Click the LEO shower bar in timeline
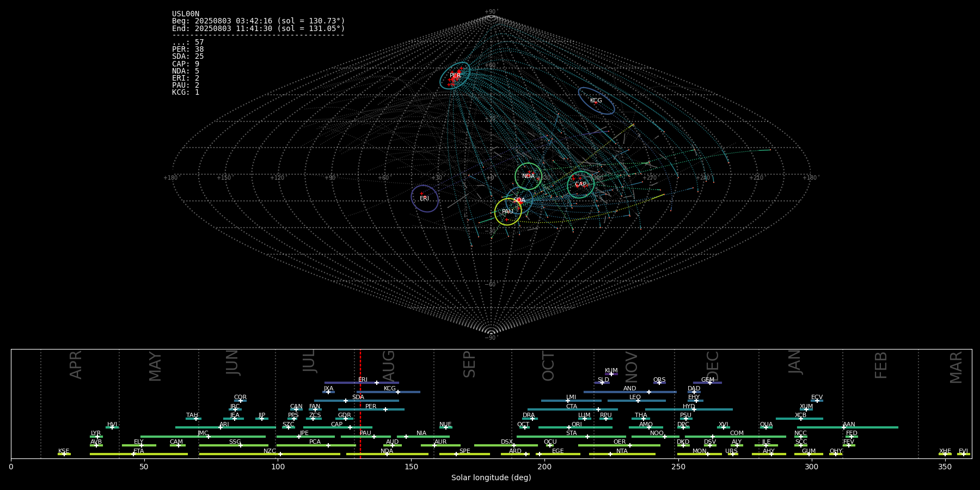The image size is (980, 490). pos(636,401)
